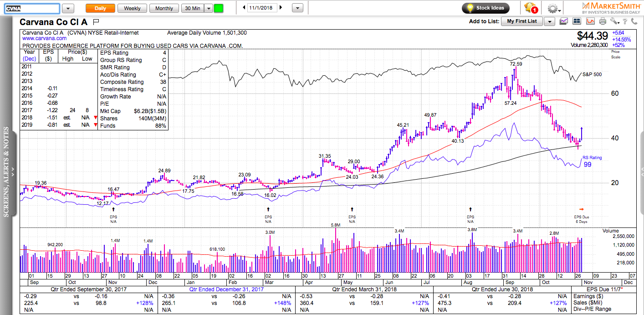644x315 pixels.
Task: Click the Mkt Cap value $6.2B($1.5B)
Action: [x=150, y=111]
